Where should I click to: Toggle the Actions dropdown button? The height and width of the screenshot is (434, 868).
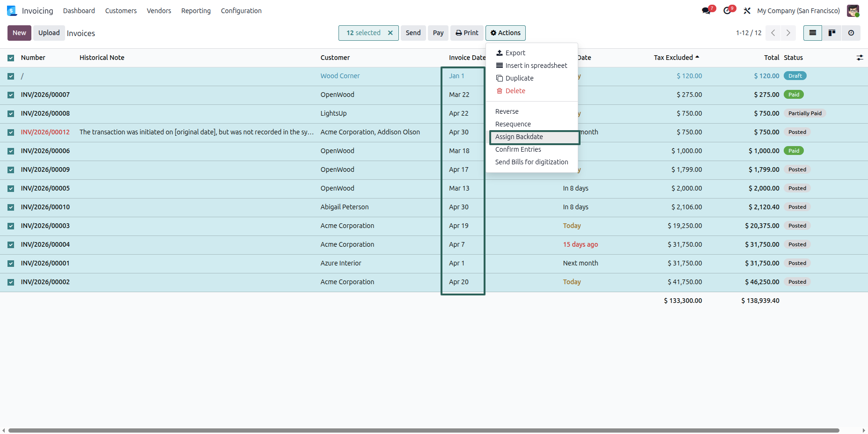pyautogui.click(x=506, y=33)
